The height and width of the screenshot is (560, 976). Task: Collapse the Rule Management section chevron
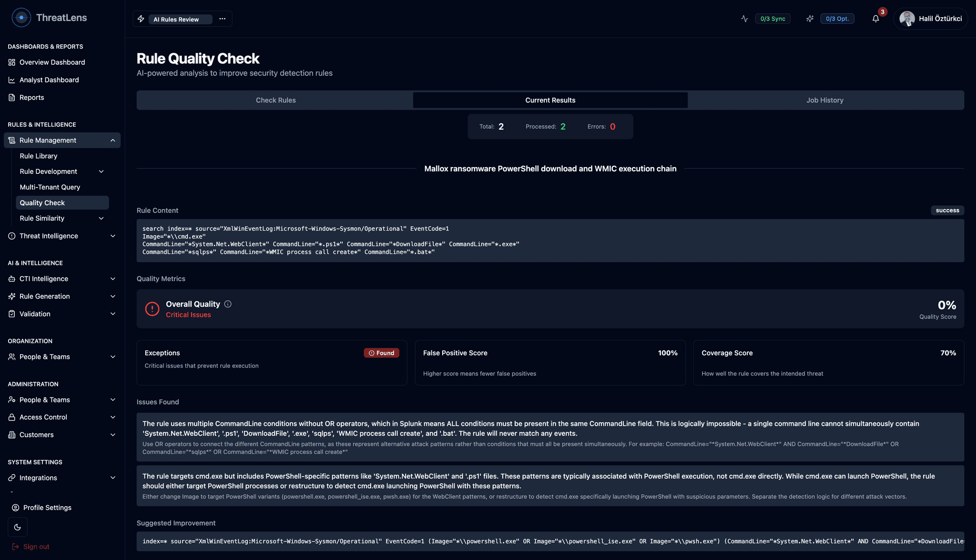113,140
